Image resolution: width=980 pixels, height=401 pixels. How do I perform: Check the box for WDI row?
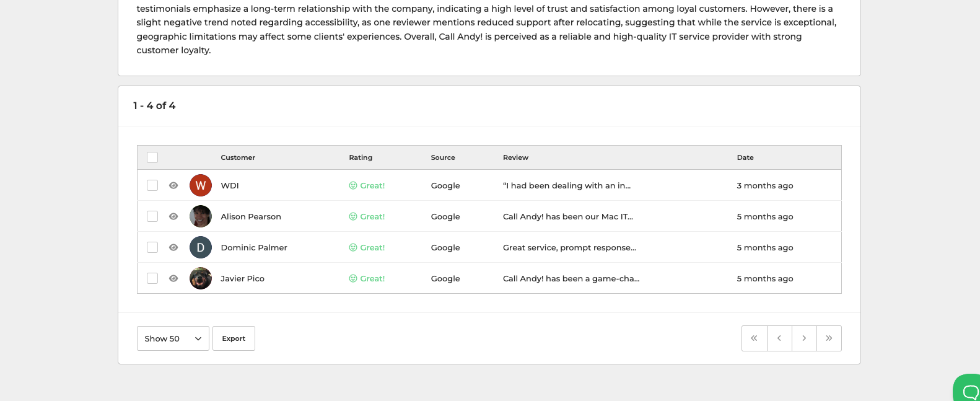pyautogui.click(x=152, y=185)
